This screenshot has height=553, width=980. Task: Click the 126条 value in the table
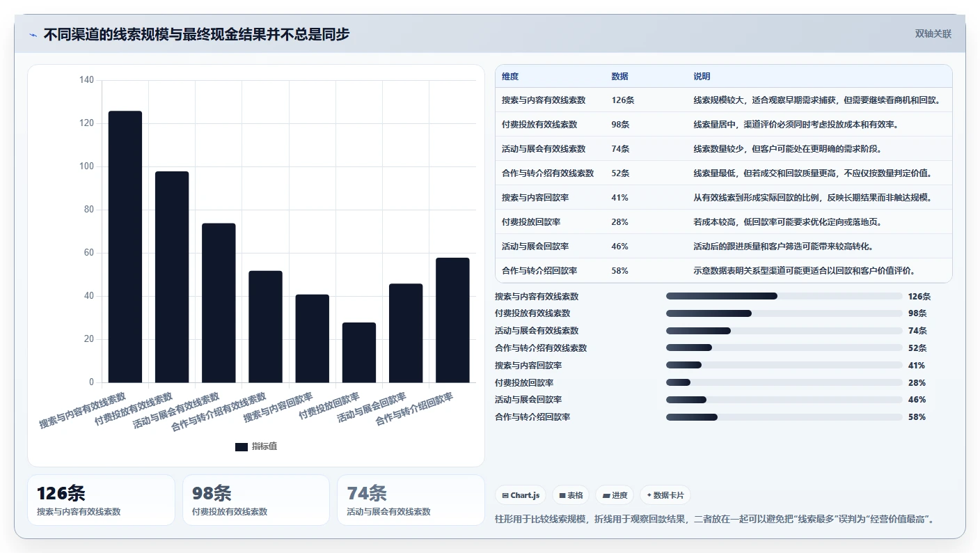[623, 100]
